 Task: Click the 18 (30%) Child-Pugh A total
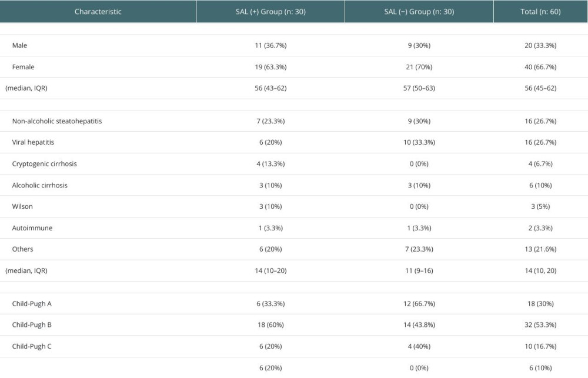(x=540, y=304)
